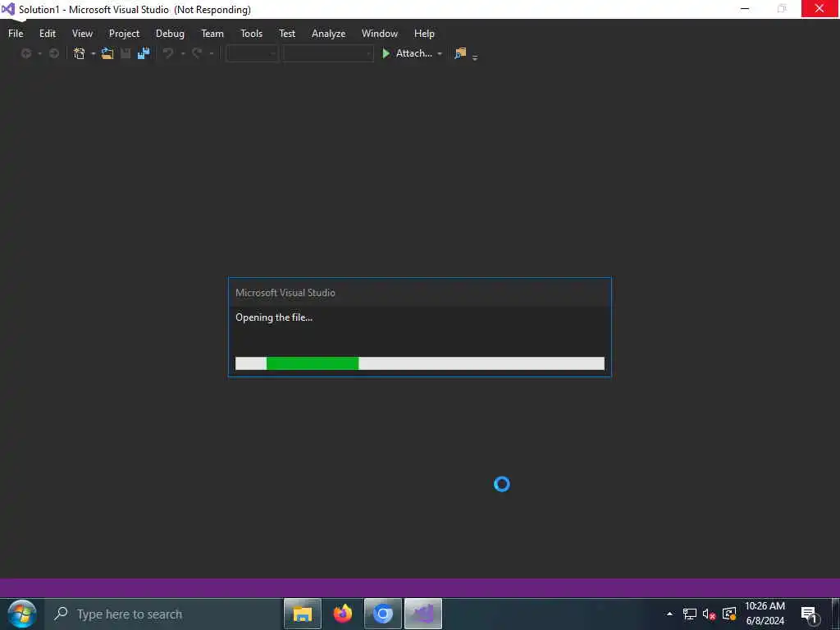
Task: Click the Navigate Backward icon
Action: click(25, 53)
